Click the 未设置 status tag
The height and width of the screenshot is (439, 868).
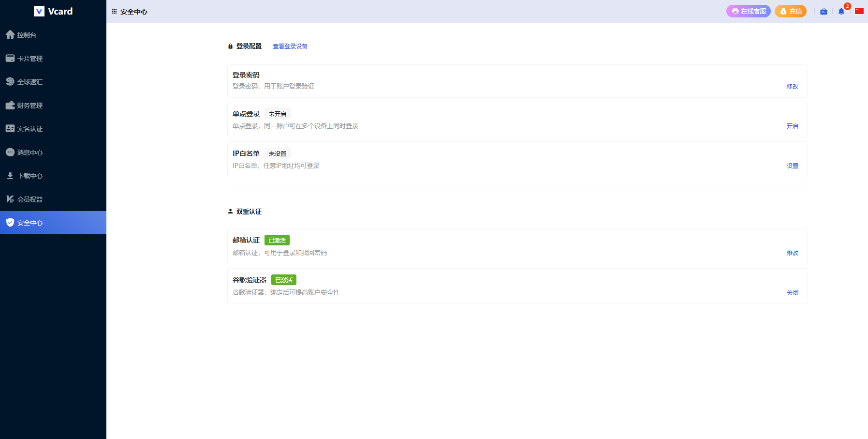278,153
